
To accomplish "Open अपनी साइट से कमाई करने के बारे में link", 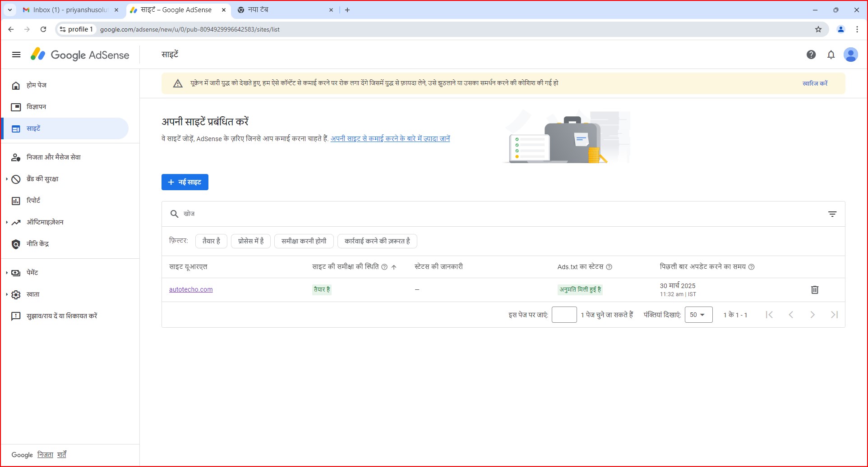I will click(x=390, y=138).
